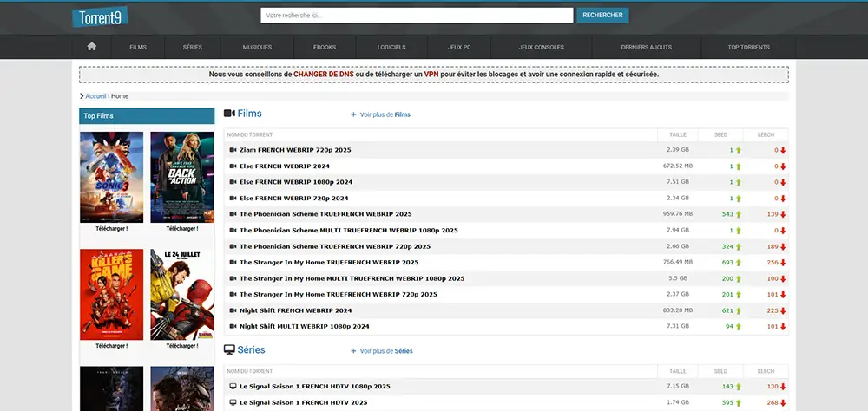Click the Deadpool Wolverine poster thumbnail
Image resolution: width=868 pixels, height=411 pixels.
coord(181,294)
